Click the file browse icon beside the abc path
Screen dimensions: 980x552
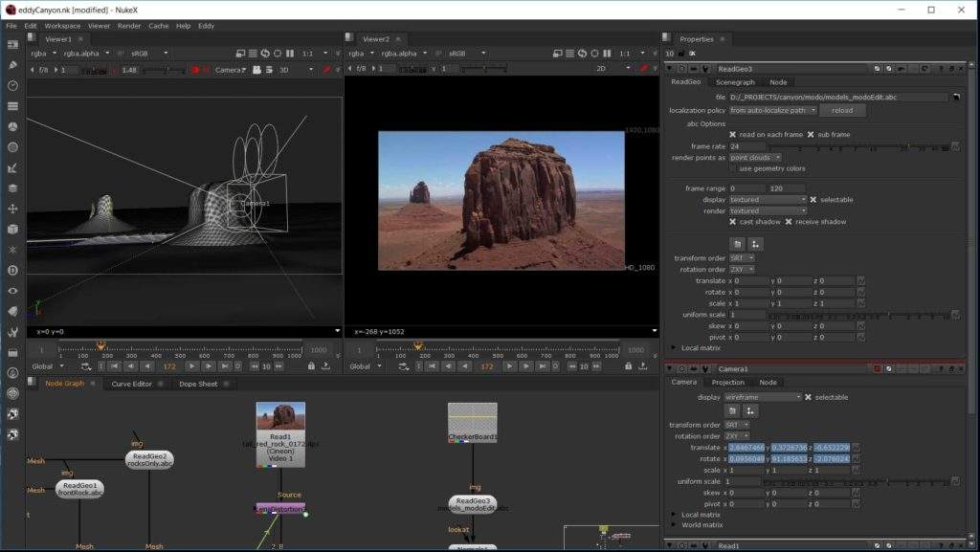point(955,98)
